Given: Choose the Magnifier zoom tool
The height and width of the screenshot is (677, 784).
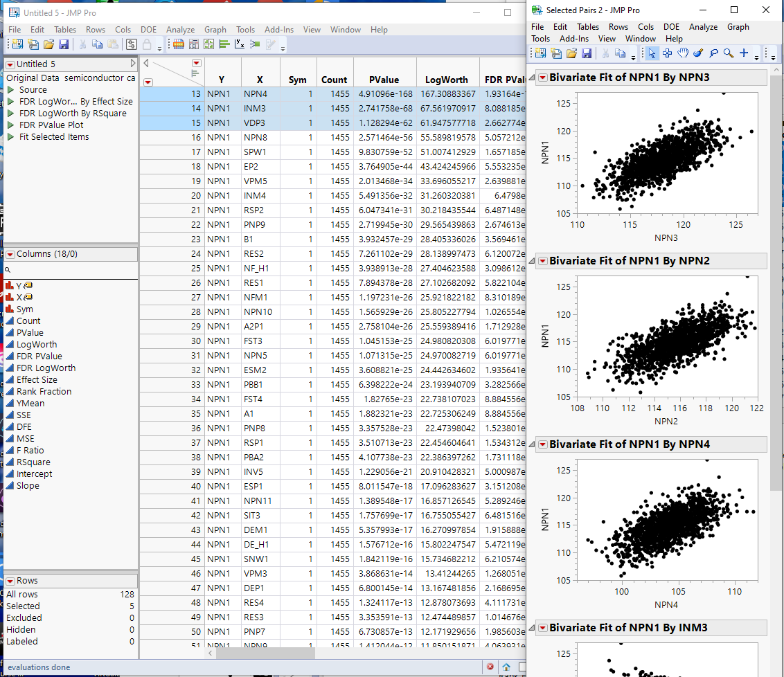Looking at the screenshot, I should (729, 53).
